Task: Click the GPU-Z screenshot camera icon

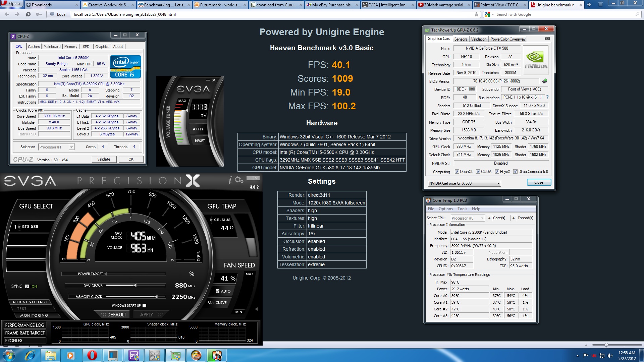Action: 547,39
